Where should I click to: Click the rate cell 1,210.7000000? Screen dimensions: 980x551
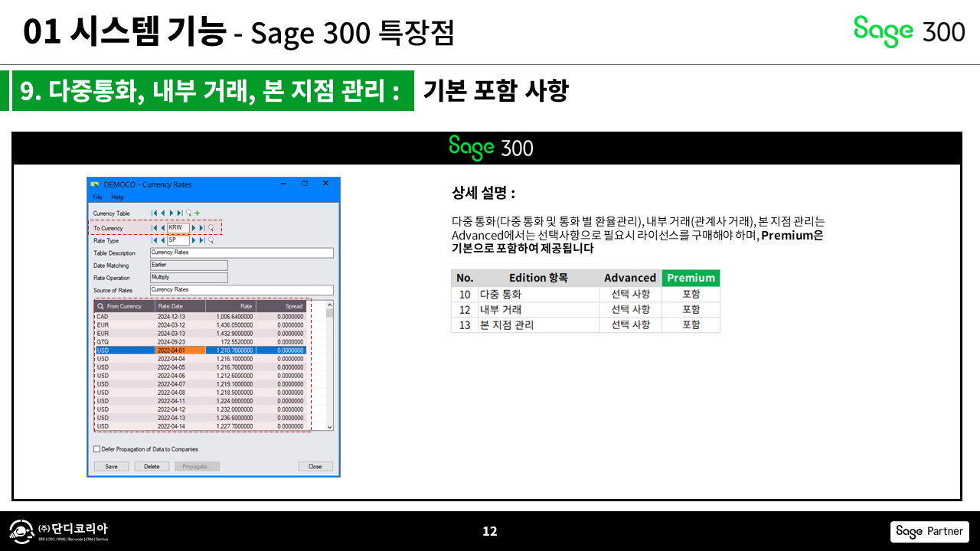230,350
